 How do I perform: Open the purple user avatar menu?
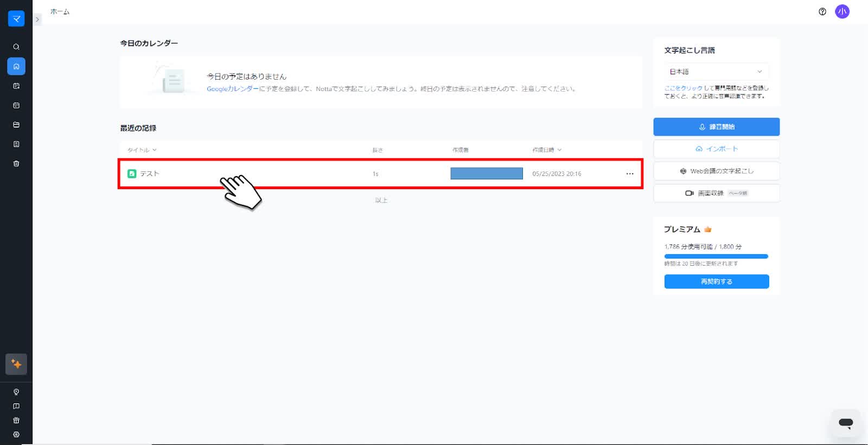point(842,11)
